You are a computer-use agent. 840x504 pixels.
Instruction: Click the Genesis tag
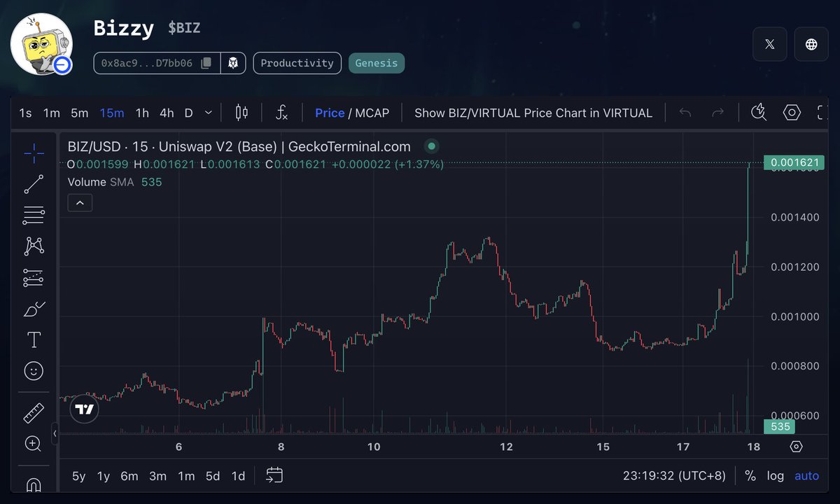377,63
